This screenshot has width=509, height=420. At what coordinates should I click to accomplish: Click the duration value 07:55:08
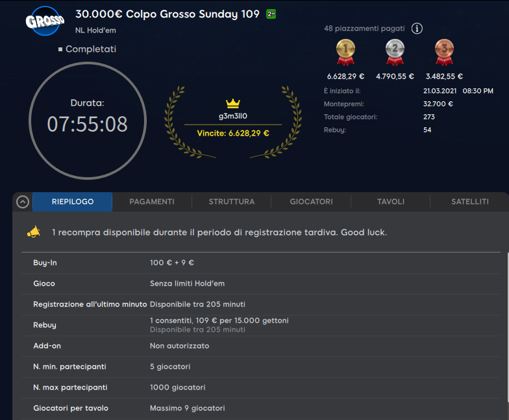(x=87, y=124)
